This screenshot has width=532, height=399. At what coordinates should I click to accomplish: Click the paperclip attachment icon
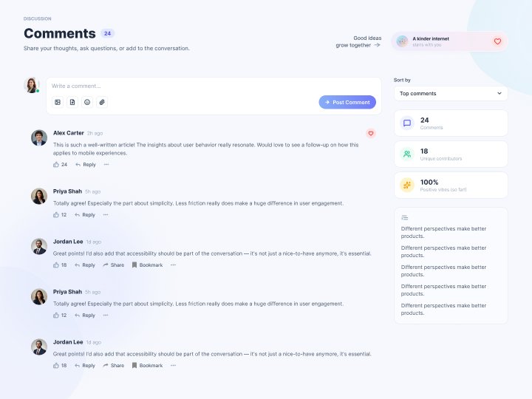pyautogui.click(x=102, y=102)
